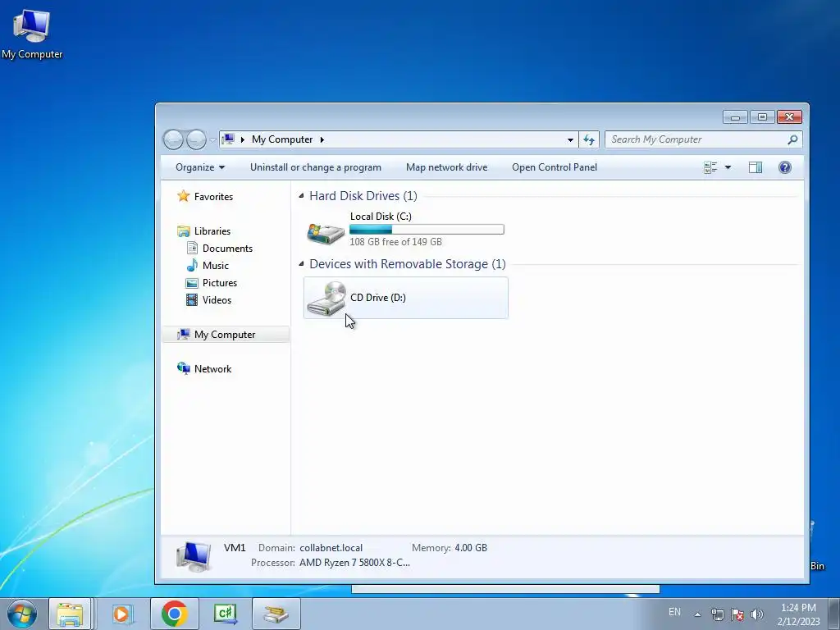The image size is (840, 630).
Task: Select the CD Drive (D:) disc icon
Action: tap(326, 299)
